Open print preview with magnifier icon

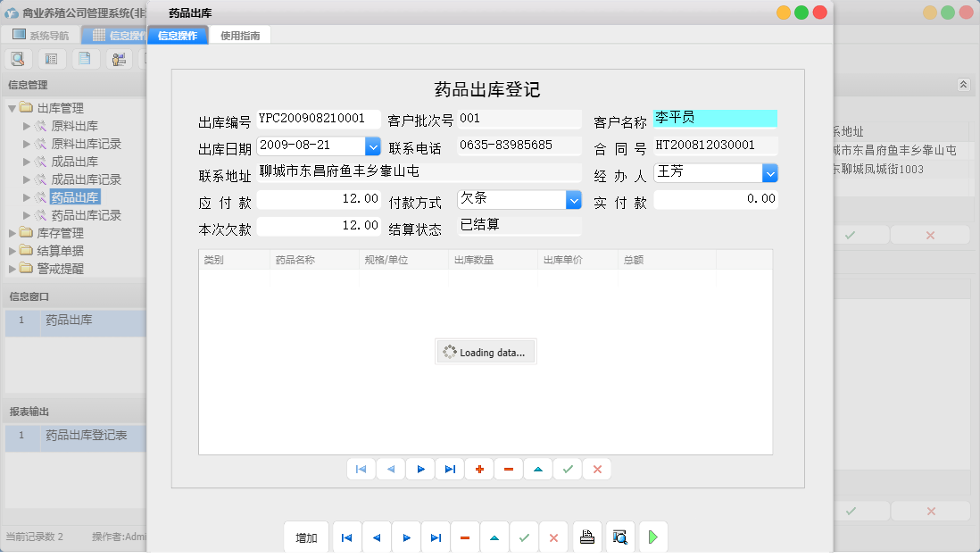tap(619, 537)
